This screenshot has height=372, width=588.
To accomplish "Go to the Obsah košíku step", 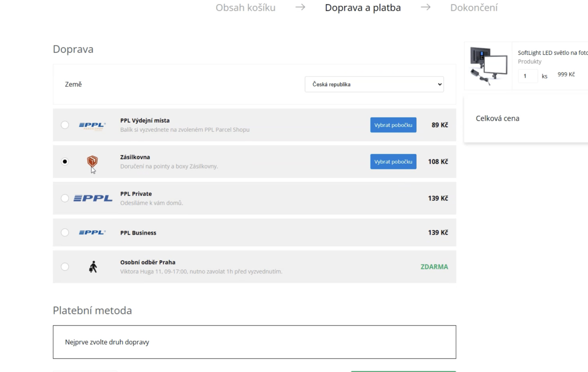I will 246,8.
